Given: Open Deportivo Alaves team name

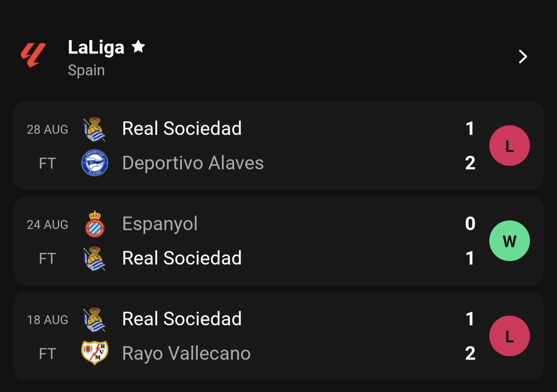Looking at the screenshot, I should pos(193,163).
